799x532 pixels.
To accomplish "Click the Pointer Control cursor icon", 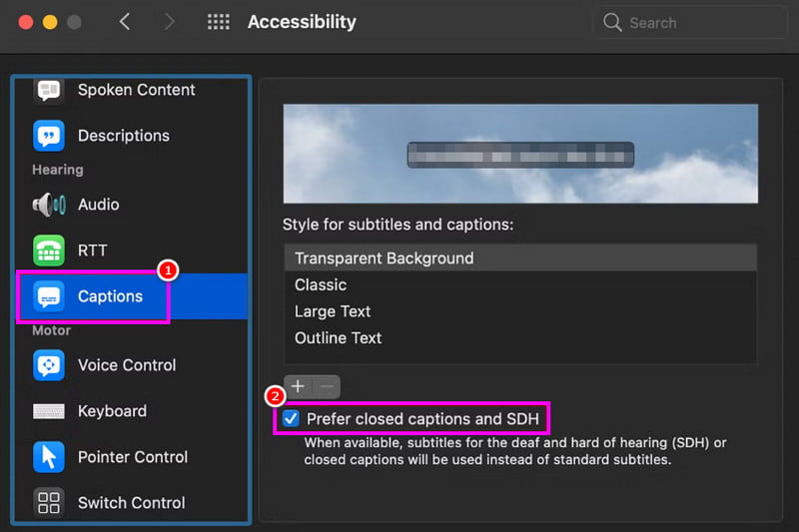I will [x=48, y=457].
